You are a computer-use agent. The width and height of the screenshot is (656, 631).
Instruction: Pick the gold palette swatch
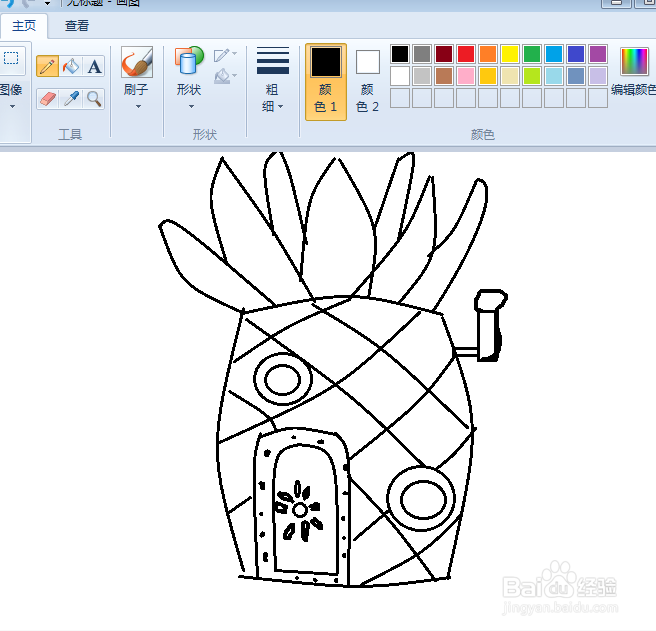(488, 76)
